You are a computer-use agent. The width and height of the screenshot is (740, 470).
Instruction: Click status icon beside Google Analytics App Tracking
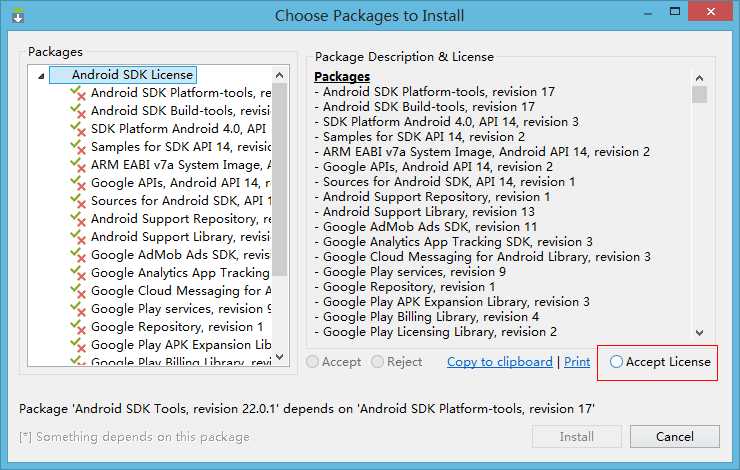point(78,273)
